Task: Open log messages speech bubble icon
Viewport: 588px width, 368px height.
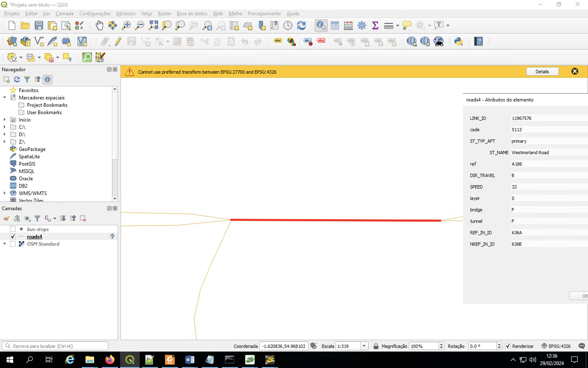Action: click(x=581, y=346)
